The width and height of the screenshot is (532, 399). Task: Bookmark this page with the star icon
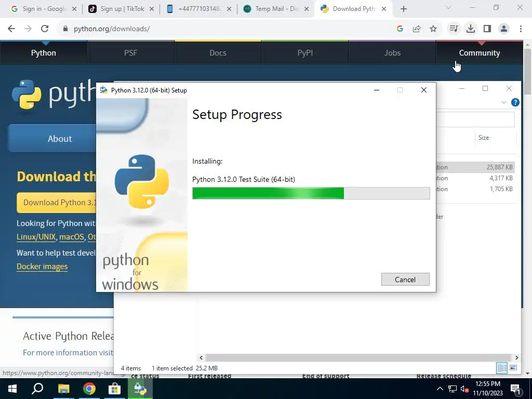(433, 29)
